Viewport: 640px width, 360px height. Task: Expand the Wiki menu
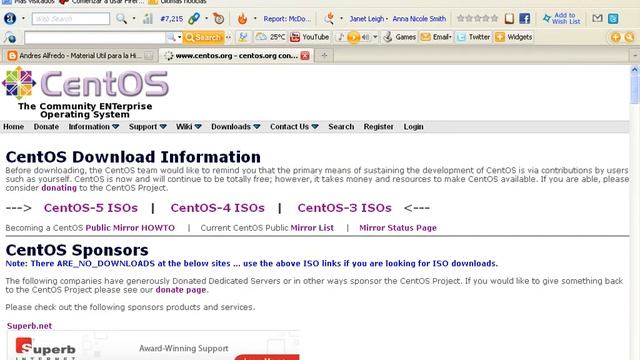coord(189,127)
